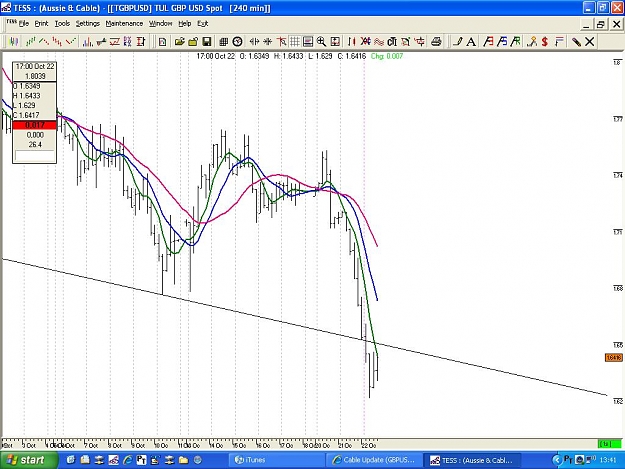Click the green indicator box at bottom right
The height and width of the screenshot is (469, 625).
coord(609,443)
